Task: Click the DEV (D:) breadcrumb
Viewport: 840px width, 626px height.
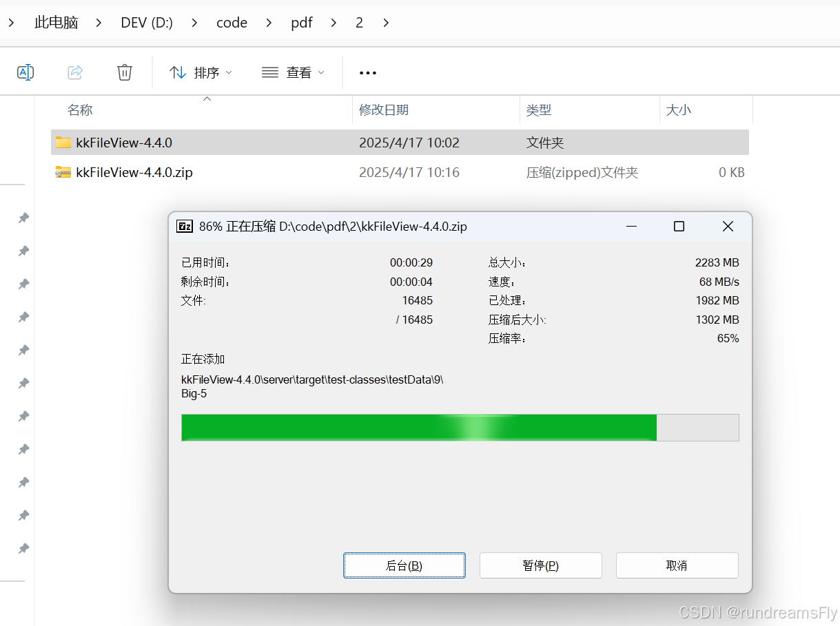Action: click(x=147, y=23)
